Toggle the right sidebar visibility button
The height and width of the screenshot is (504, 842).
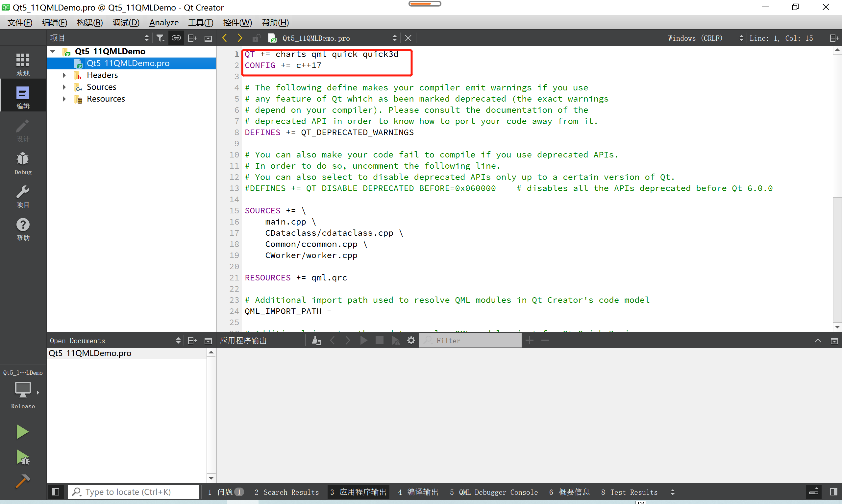[833, 492]
